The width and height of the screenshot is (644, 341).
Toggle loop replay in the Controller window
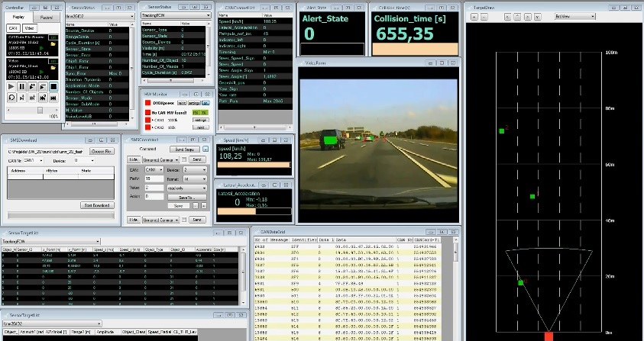11,98
